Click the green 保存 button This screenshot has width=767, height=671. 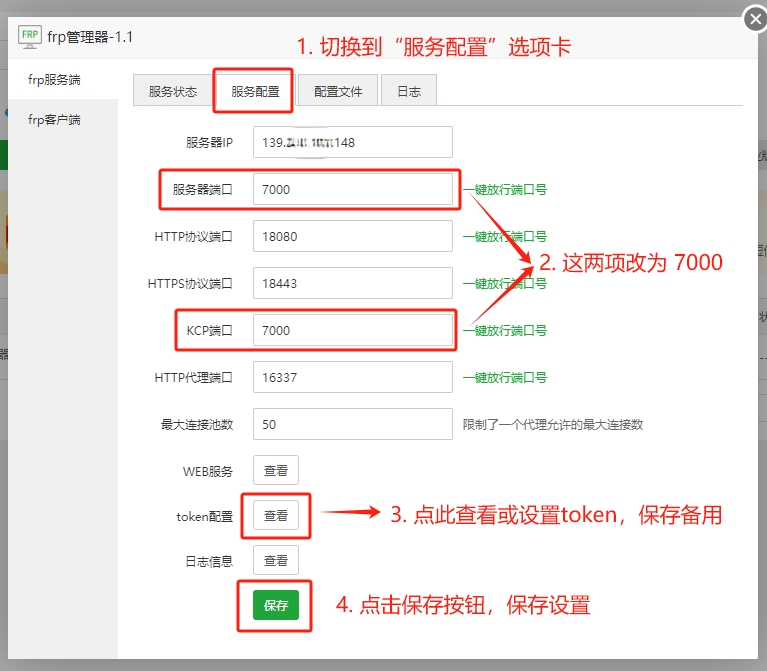click(275, 605)
